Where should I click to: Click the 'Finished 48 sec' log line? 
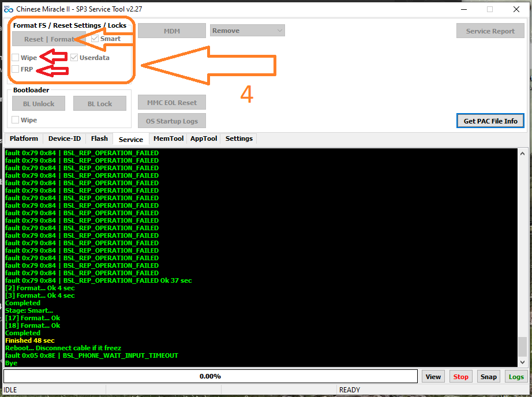(x=30, y=340)
